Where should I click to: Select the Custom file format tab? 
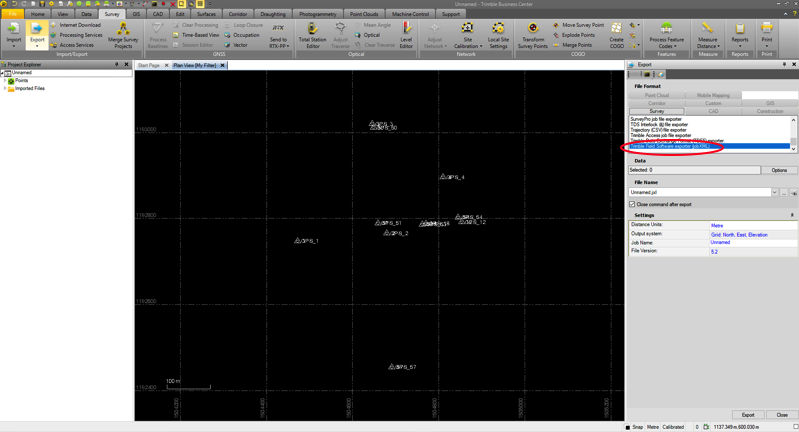(x=713, y=103)
